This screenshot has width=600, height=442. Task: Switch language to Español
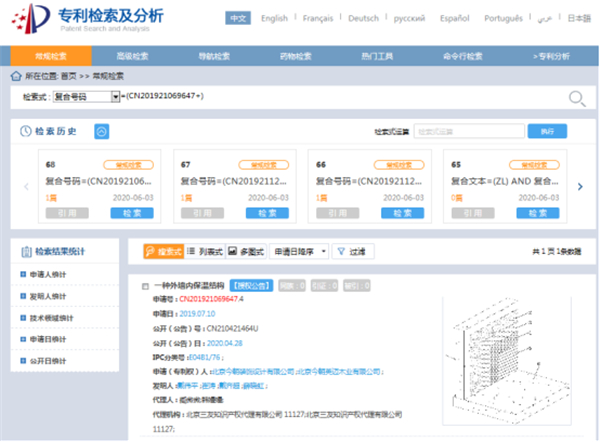pyautogui.click(x=455, y=18)
